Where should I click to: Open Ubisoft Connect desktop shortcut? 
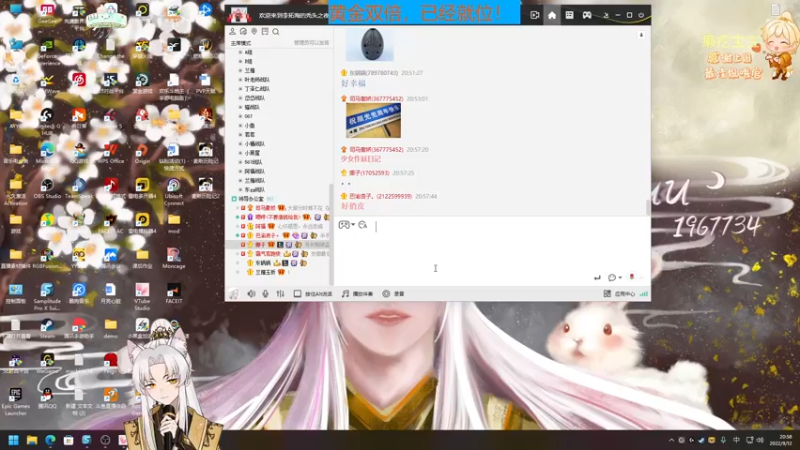click(x=173, y=192)
